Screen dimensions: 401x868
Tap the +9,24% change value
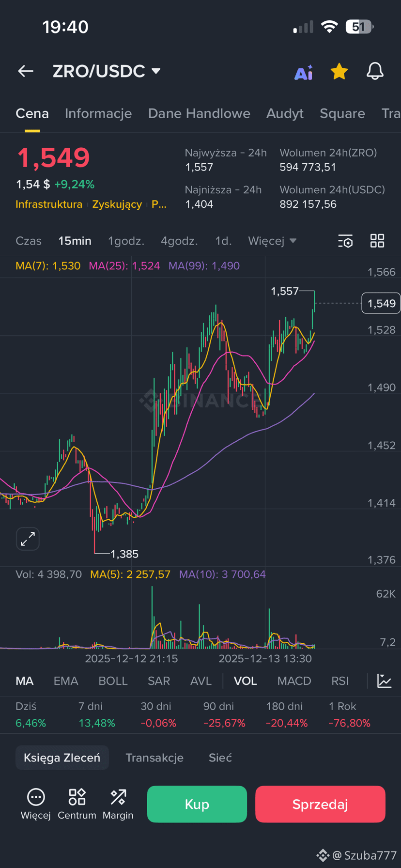click(x=74, y=184)
